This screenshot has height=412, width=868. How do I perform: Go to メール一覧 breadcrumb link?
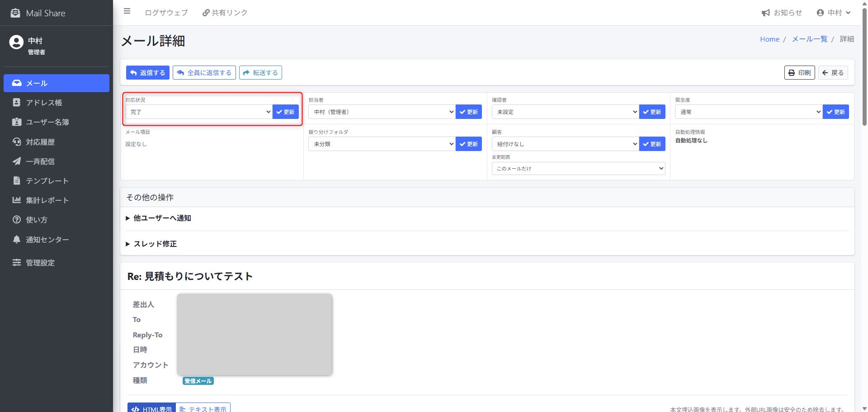coord(810,39)
